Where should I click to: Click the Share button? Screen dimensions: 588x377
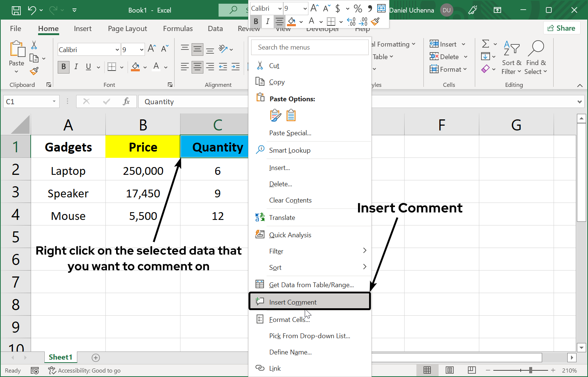point(561,28)
